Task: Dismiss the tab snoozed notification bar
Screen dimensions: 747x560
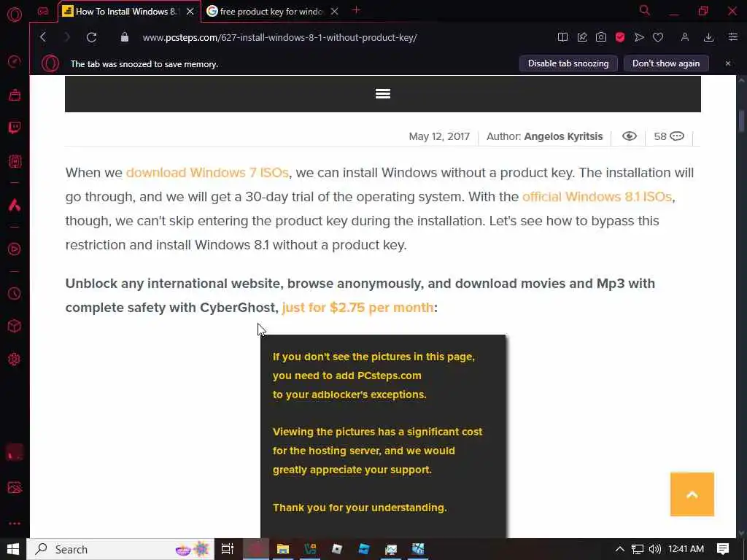Action: coord(728,63)
